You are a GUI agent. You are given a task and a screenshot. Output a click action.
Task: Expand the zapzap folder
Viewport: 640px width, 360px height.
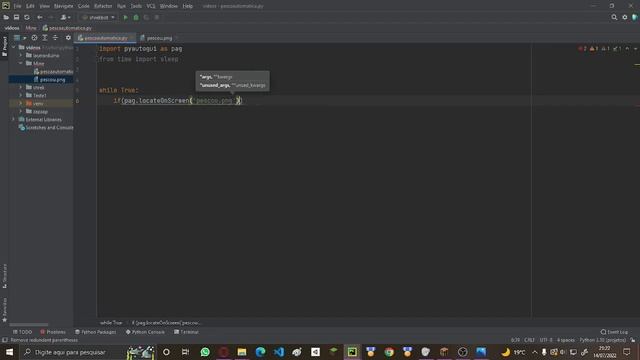point(21,111)
